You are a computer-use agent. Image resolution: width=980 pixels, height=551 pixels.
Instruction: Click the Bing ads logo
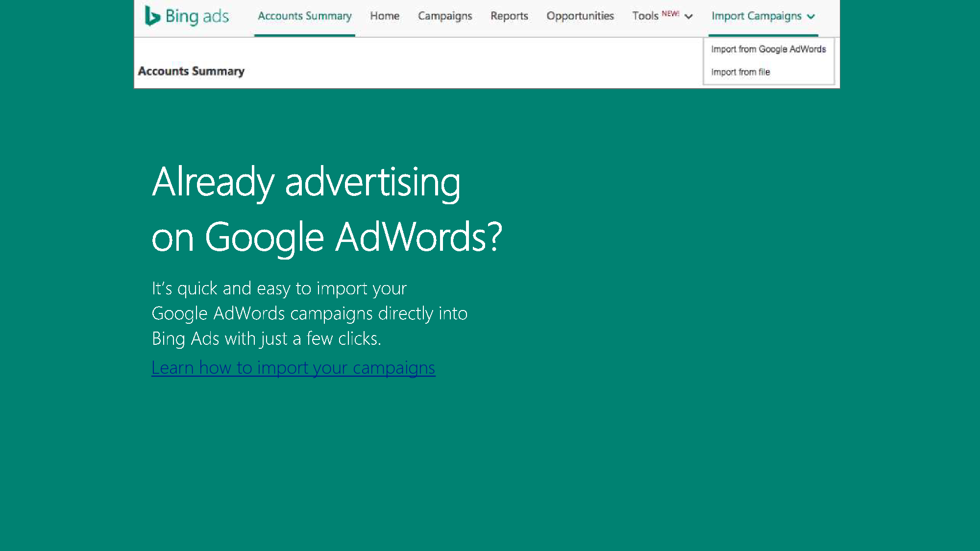pyautogui.click(x=187, y=16)
